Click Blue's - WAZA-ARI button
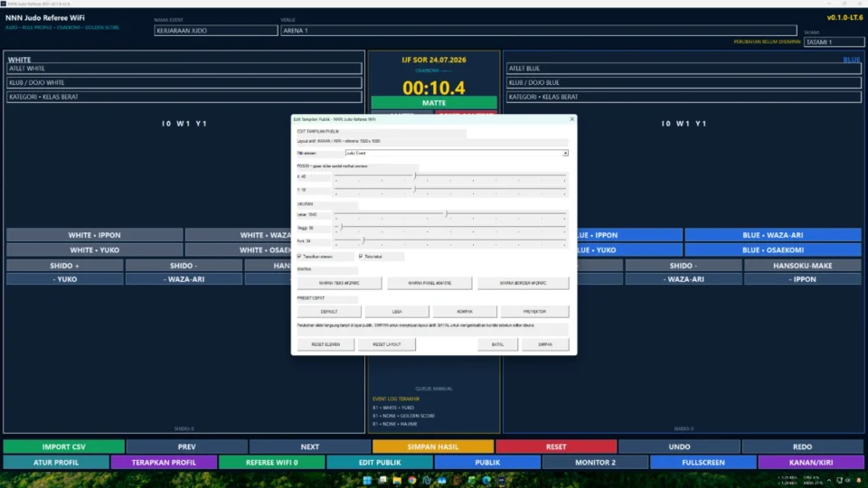This screenshot has width=868, height=488. (x=684, y=279)
